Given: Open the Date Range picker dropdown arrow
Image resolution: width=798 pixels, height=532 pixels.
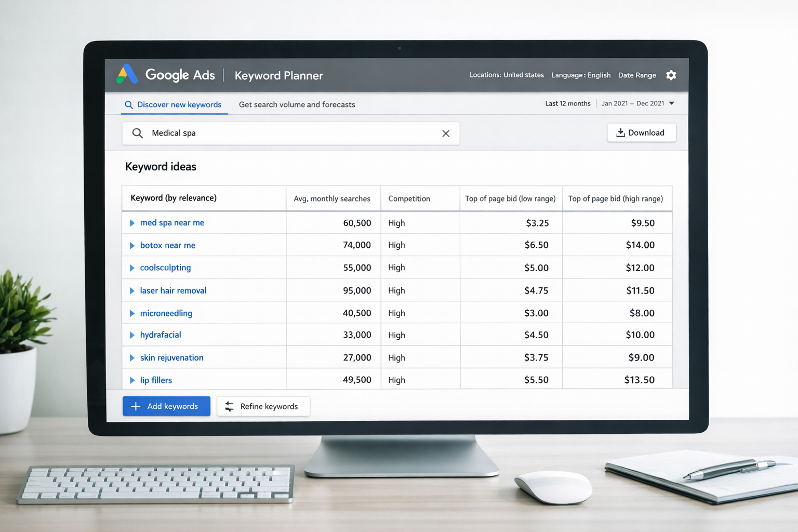Looking at the screenshot, I should 672,103.
